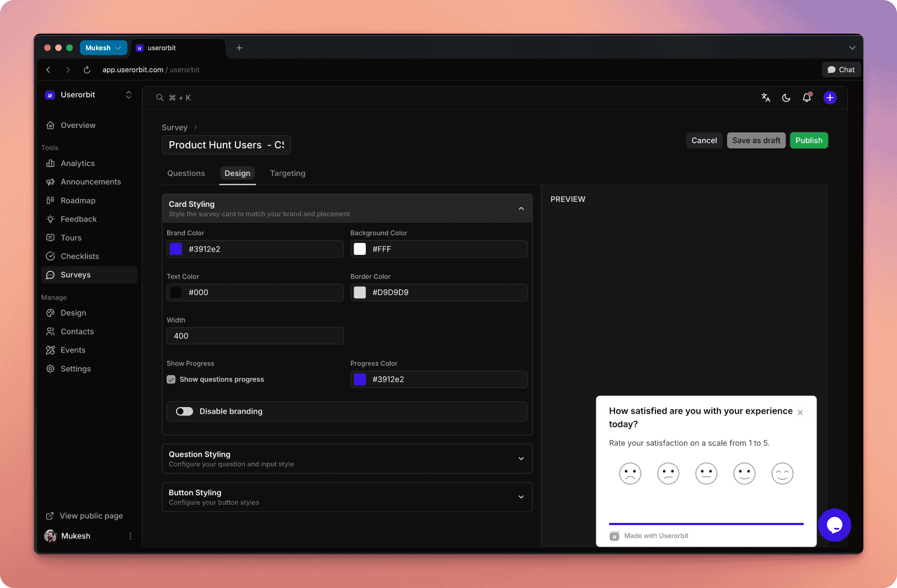Open the Userorbit workspace switcher
The image size is (897, 588).
pyautogui.click(x=128, y=95)
